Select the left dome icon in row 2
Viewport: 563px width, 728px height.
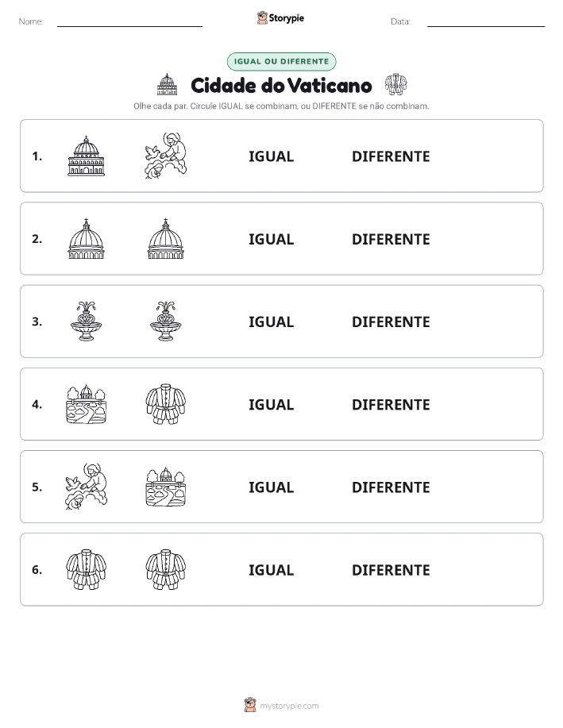coord(86,239)
